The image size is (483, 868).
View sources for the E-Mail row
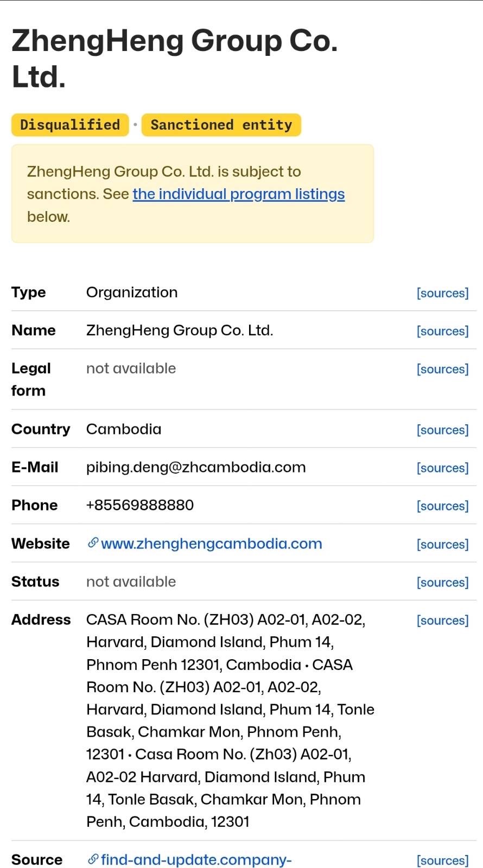coord(442,468)
